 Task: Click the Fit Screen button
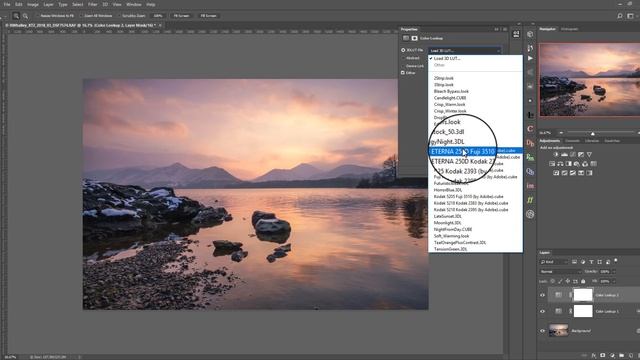click(181, 16)
